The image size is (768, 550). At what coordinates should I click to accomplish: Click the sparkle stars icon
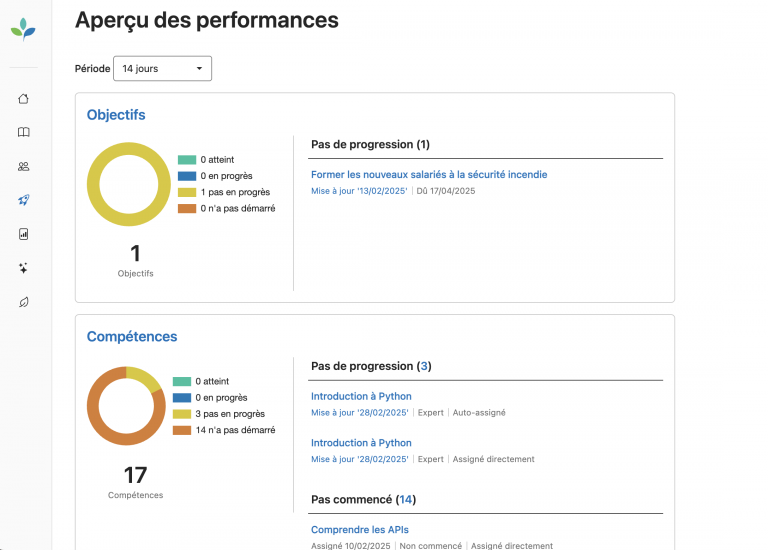tap(23, 268)
